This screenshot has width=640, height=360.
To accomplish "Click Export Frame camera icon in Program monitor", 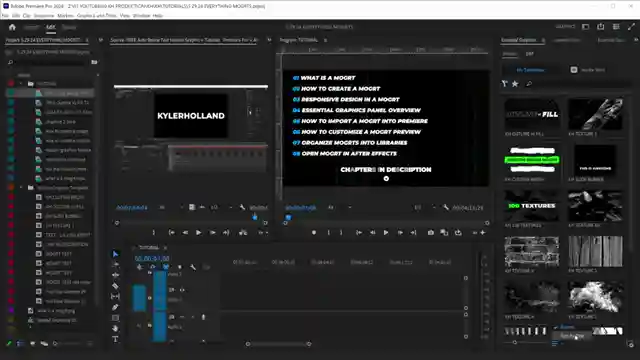I will coord(431,233).
